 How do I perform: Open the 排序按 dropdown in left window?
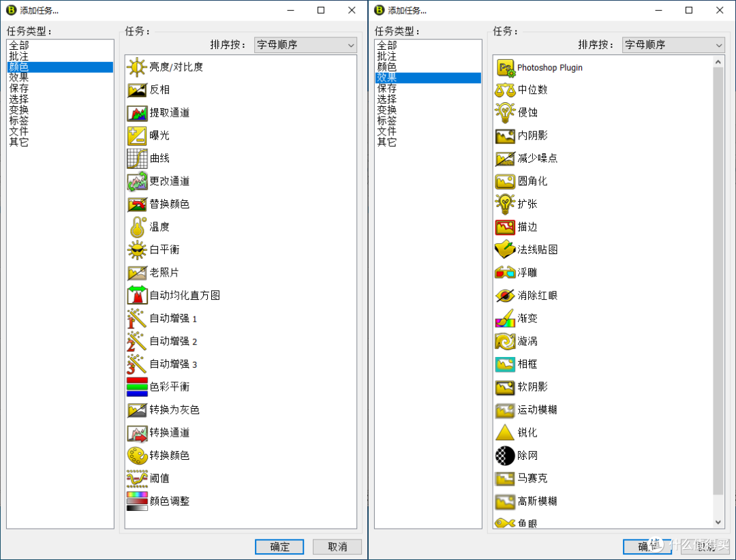(x=305, y=45)
